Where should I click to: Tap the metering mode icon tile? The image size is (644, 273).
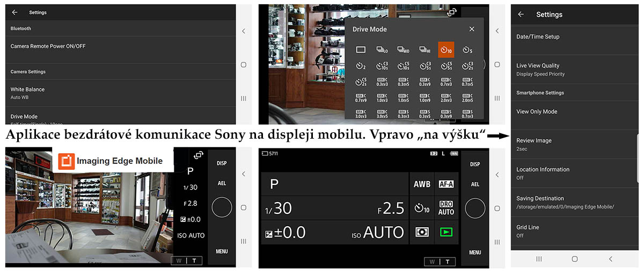pyautogui.click(x=422, y=232)
